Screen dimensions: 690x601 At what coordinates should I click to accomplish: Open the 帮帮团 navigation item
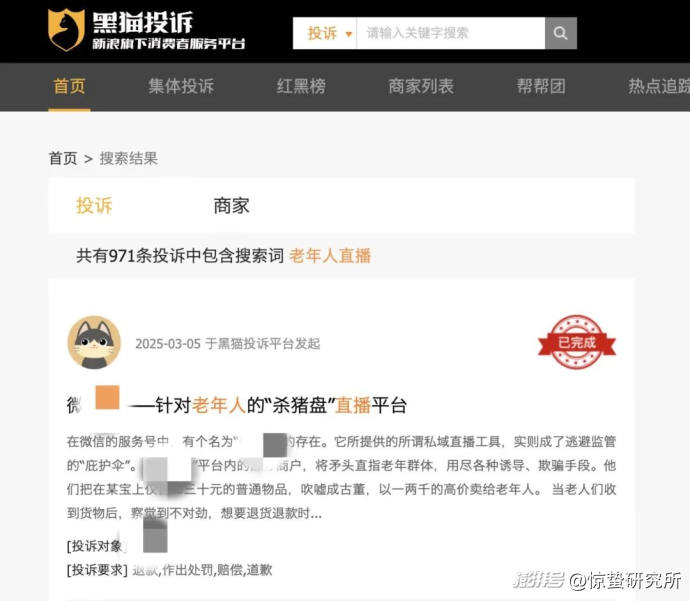pyautogui.click(x=541, y=86)
